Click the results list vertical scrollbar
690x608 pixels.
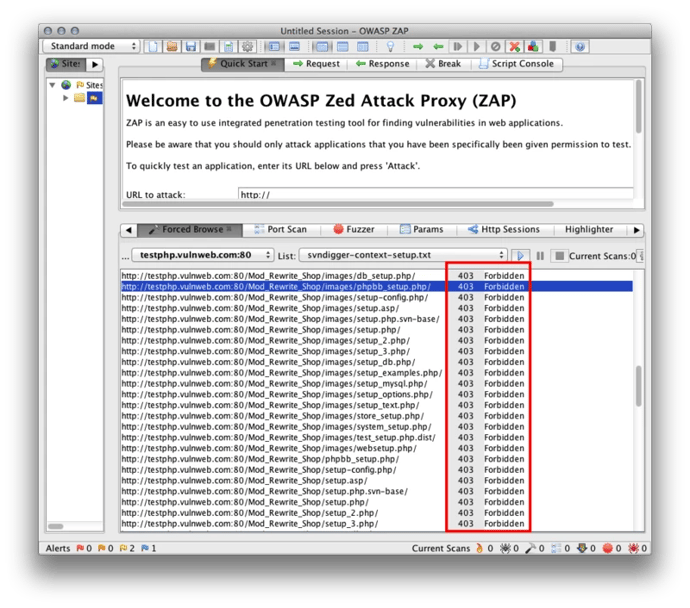[637, 400]
